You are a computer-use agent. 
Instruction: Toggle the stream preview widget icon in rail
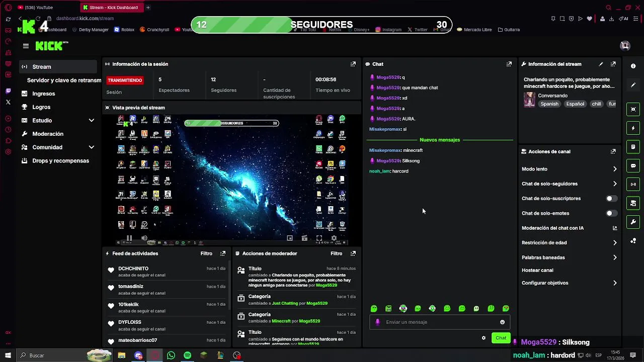tap(633, 110)
